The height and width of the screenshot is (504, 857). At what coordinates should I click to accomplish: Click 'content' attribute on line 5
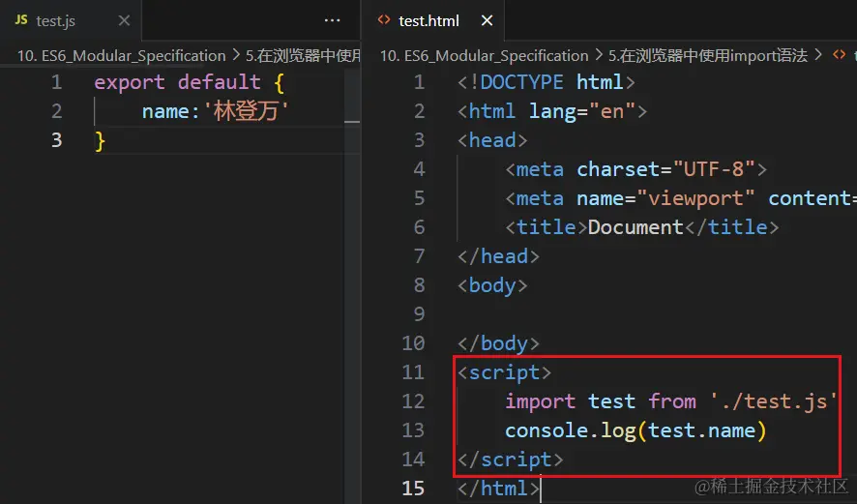point(810,198)
